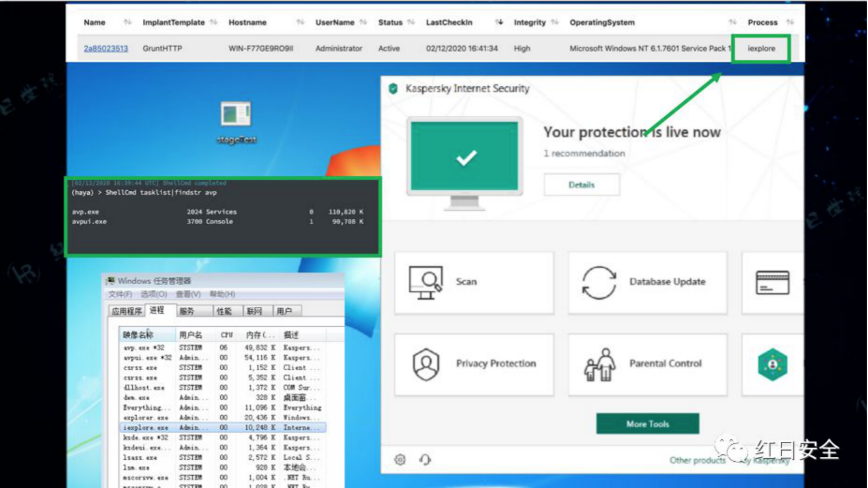
Task: Click the 02/12/2020 16:41:34 check-in cell
Action: [x=462, y=49]
